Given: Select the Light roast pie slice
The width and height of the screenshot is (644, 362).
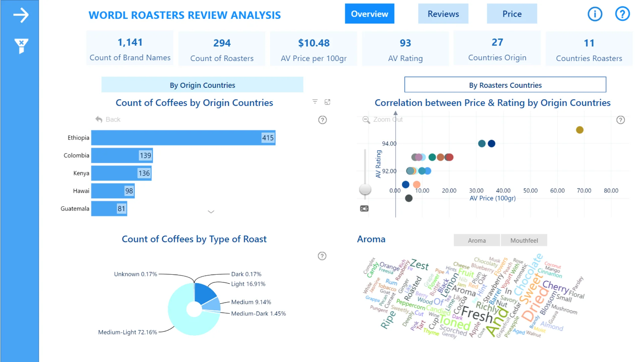Looking at the screenshot, I should click(204, 293).
